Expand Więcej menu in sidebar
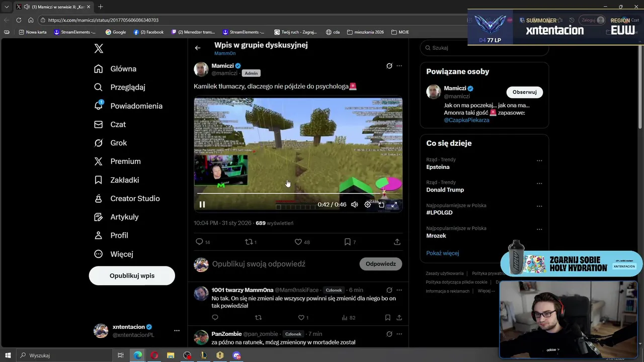Viewport: 644px width, 362px height. [114, 254]
